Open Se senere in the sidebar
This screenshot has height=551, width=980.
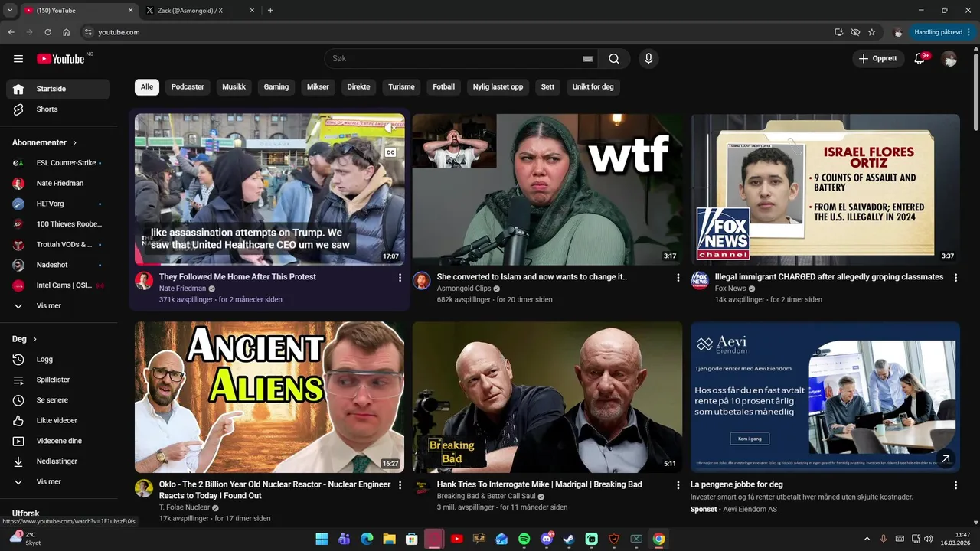coord(58,400)
